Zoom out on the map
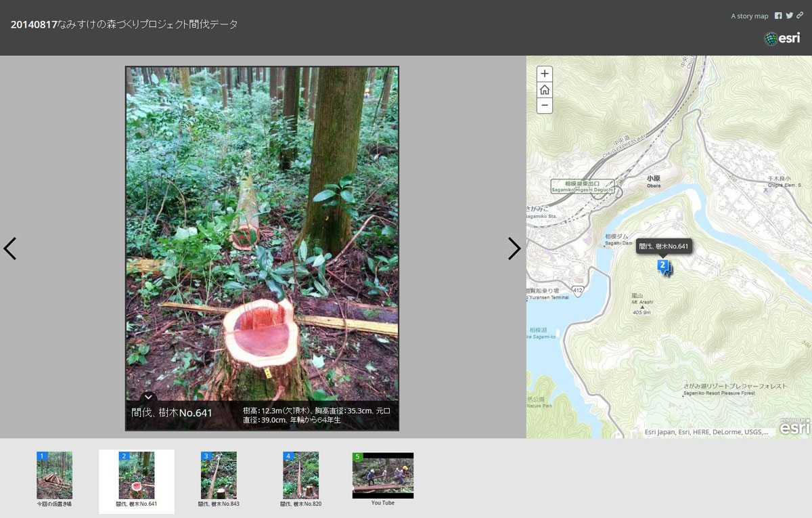812x518 pixels. [545, 106]
